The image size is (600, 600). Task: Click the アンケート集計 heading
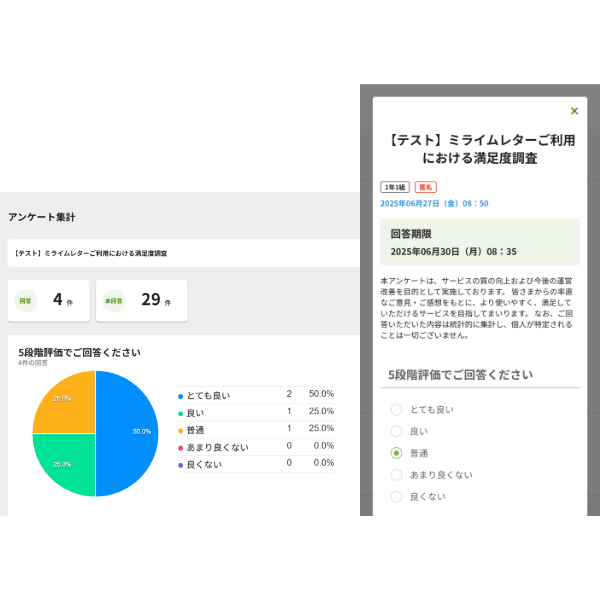coord(42,217)
